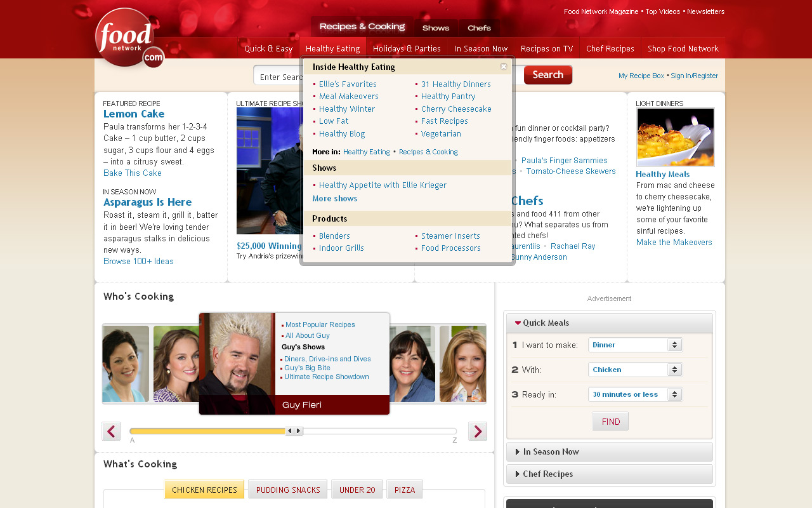This screenshot has height=508, width=812.
Task: Open the 'With' Chicken dropdown
Action: point(635,370)
